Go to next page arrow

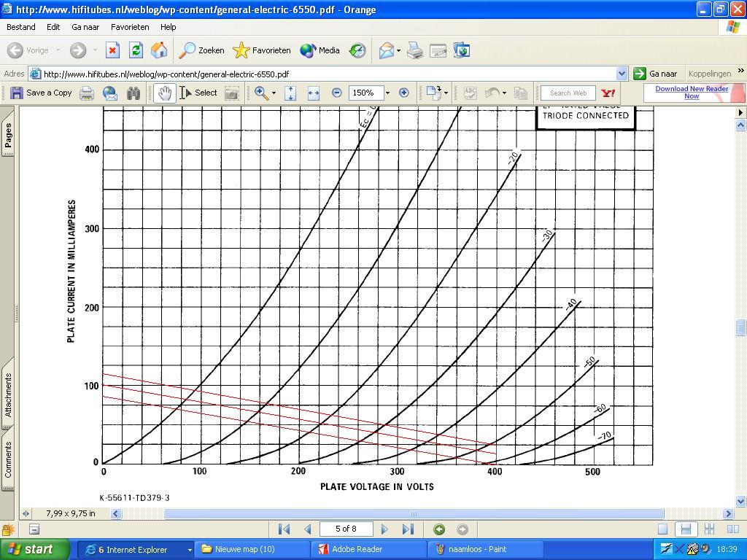point(384,529)
